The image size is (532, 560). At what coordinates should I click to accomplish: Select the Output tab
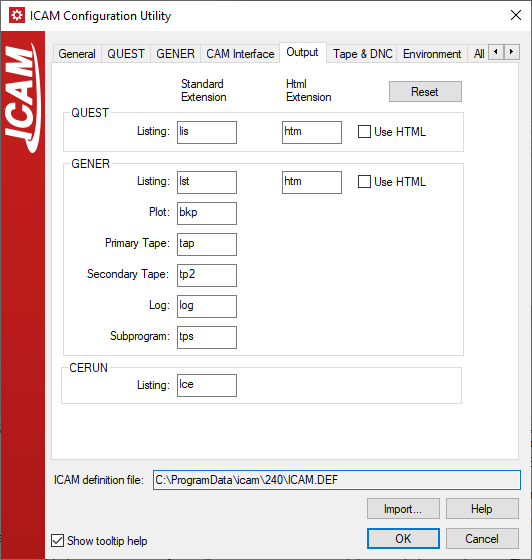[x=302, y=52]
